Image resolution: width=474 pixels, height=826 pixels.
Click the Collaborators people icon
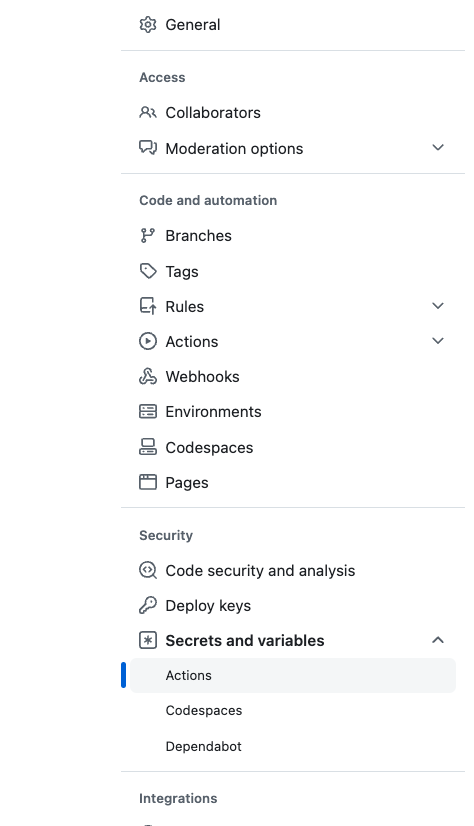click(147, 113)
